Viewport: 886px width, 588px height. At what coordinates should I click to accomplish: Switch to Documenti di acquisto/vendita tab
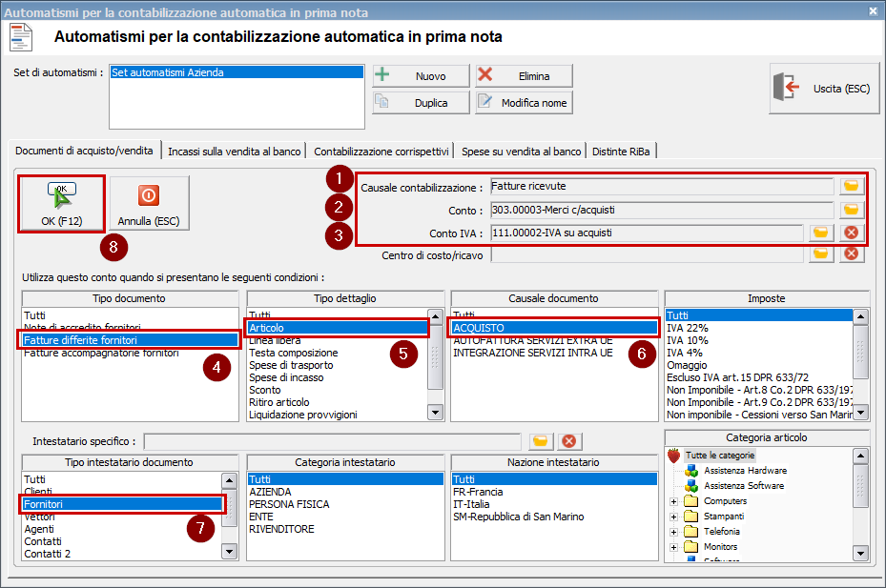coord(84,151)
